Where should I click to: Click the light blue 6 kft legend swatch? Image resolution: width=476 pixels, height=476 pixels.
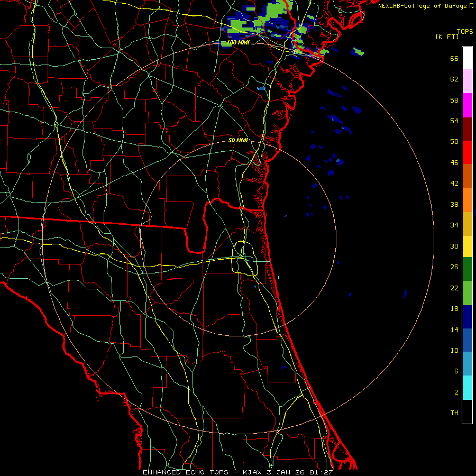467,364
